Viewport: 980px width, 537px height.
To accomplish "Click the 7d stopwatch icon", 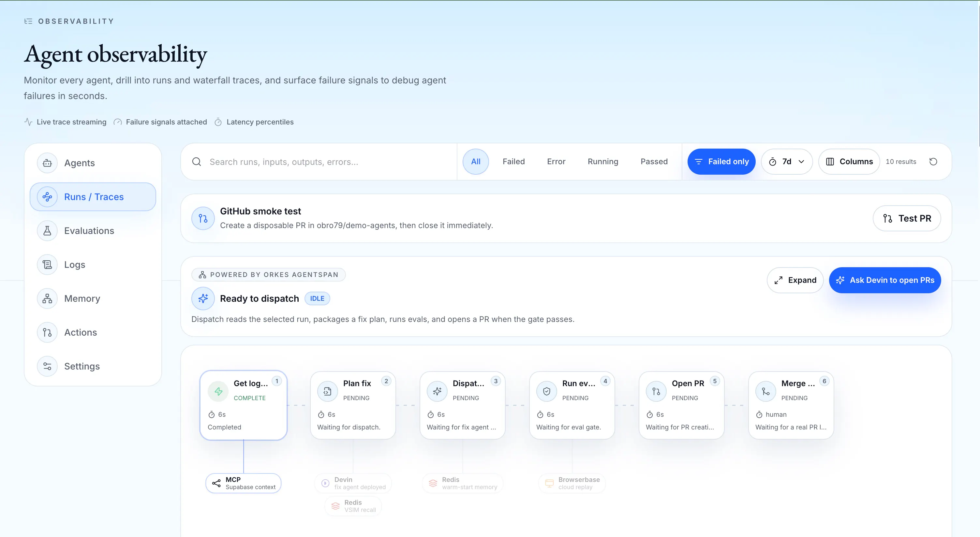I will coord(773,162).
